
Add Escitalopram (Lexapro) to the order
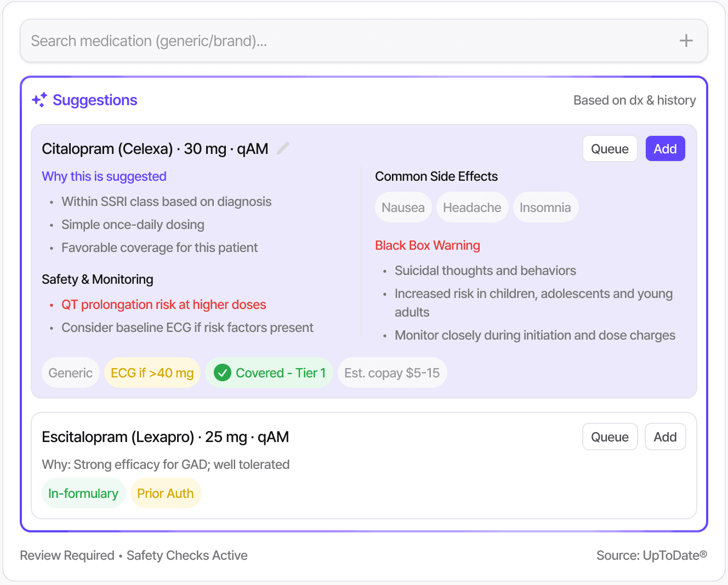665,437
